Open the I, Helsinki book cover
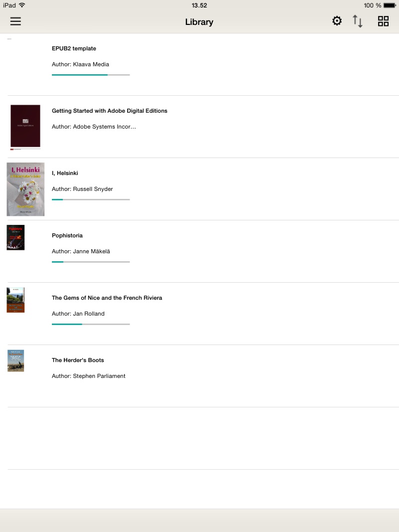This screenshot has height=532, width=399. (25, 189)
